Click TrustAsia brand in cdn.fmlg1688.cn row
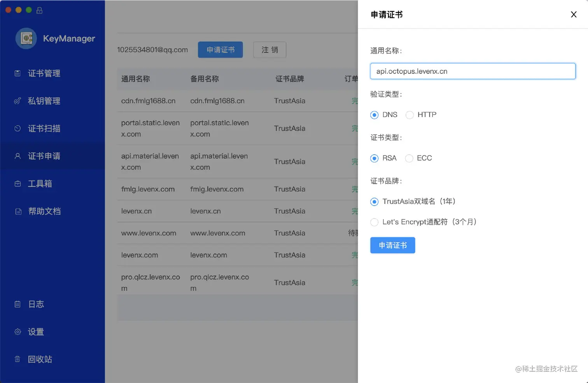The width and height of the screenshot is (588, 383). click(290, 101)
